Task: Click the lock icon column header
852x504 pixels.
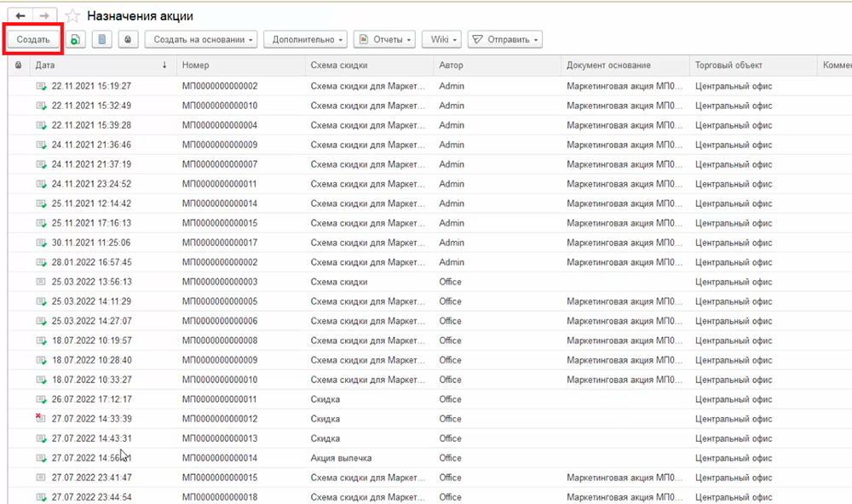Action: pyautogui.click(x=19, y=66)
